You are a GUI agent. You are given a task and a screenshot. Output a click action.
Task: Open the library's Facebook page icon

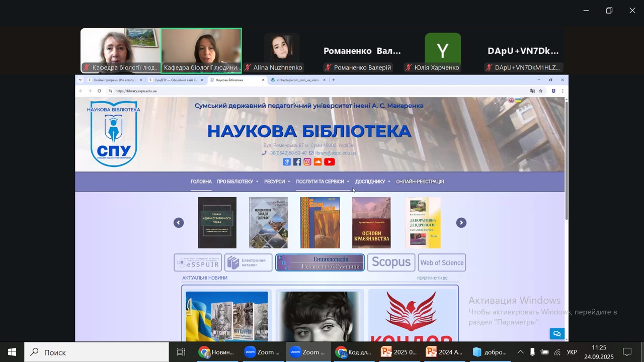[x=297, y=162]
